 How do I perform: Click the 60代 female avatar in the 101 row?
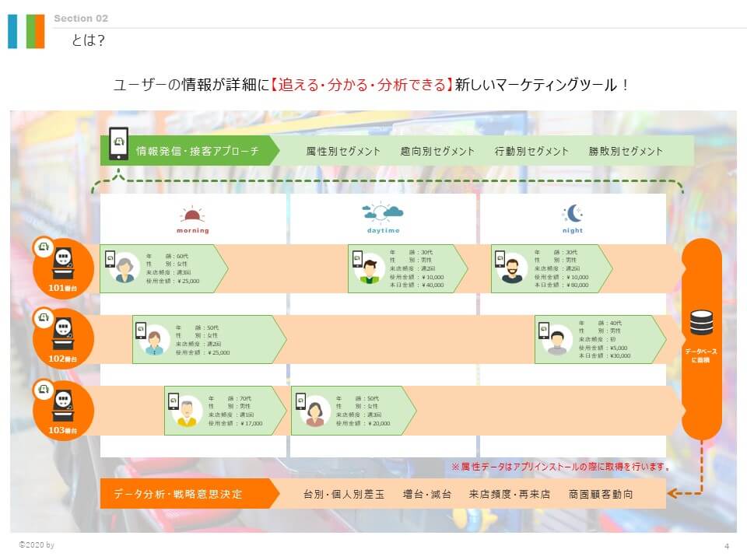[124, 270]
